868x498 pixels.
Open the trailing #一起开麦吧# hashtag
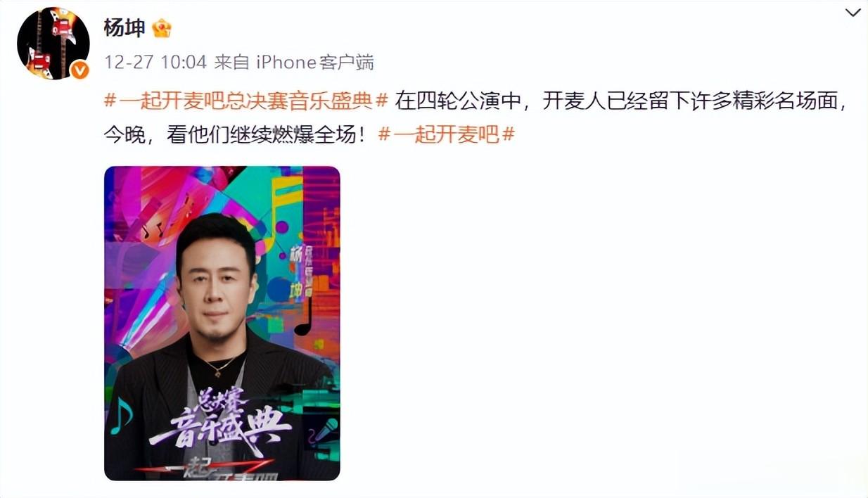click(x=447, y=134)
